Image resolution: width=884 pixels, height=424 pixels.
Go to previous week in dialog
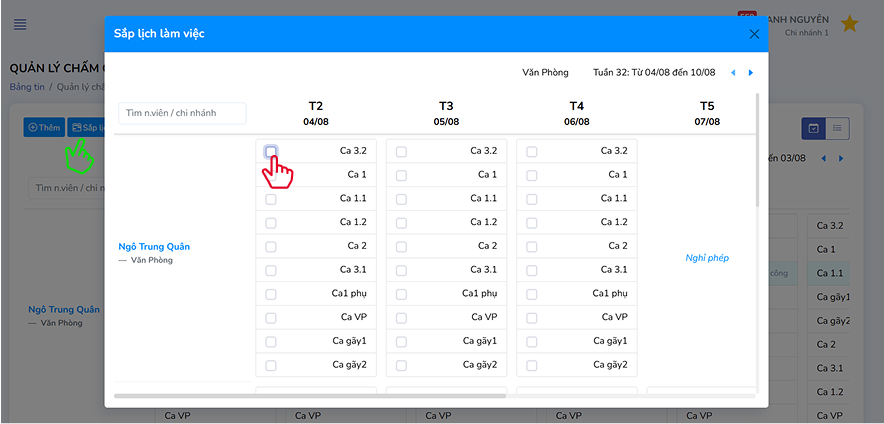[733, 73]
